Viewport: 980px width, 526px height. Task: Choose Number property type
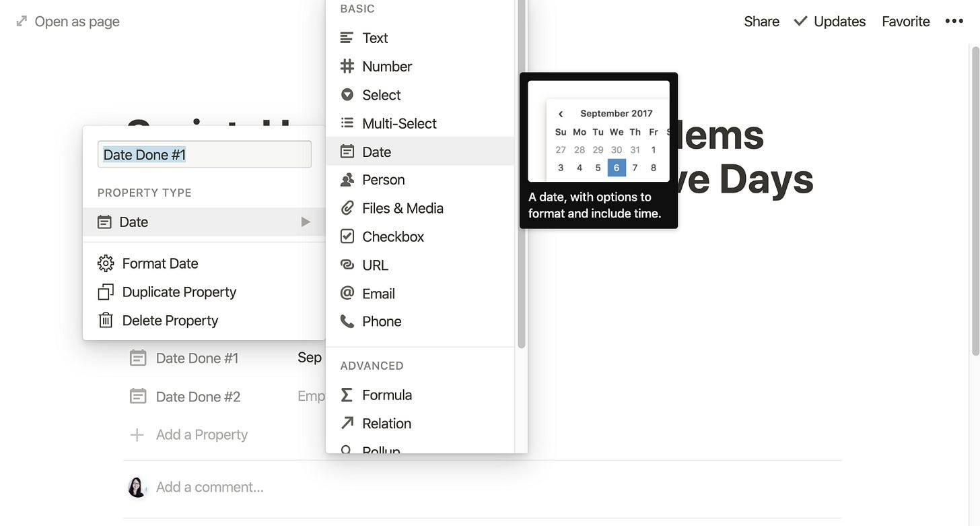click(420, 66)
